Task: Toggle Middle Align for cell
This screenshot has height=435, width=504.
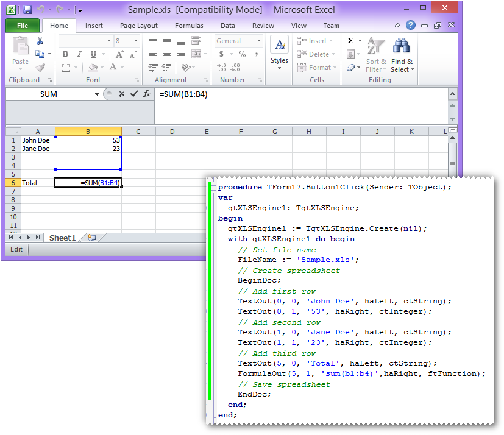Action: 167,40
